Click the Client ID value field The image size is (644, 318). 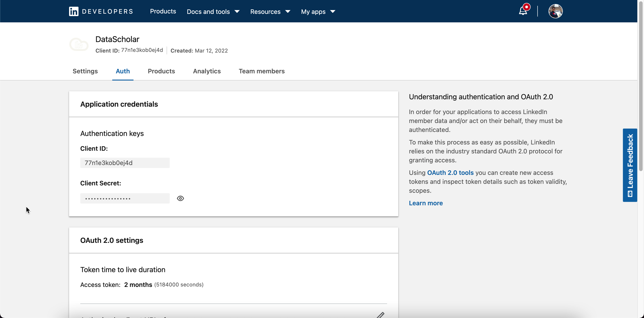coord(125,163)
